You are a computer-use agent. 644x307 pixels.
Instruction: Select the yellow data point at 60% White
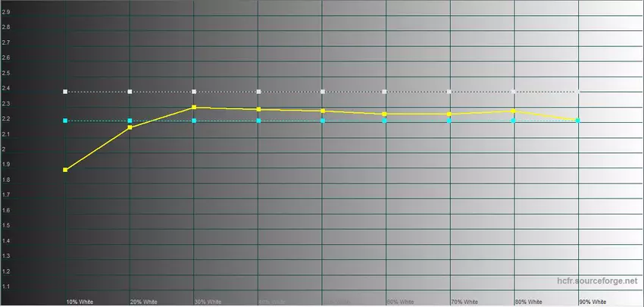[x=385, y=114]
